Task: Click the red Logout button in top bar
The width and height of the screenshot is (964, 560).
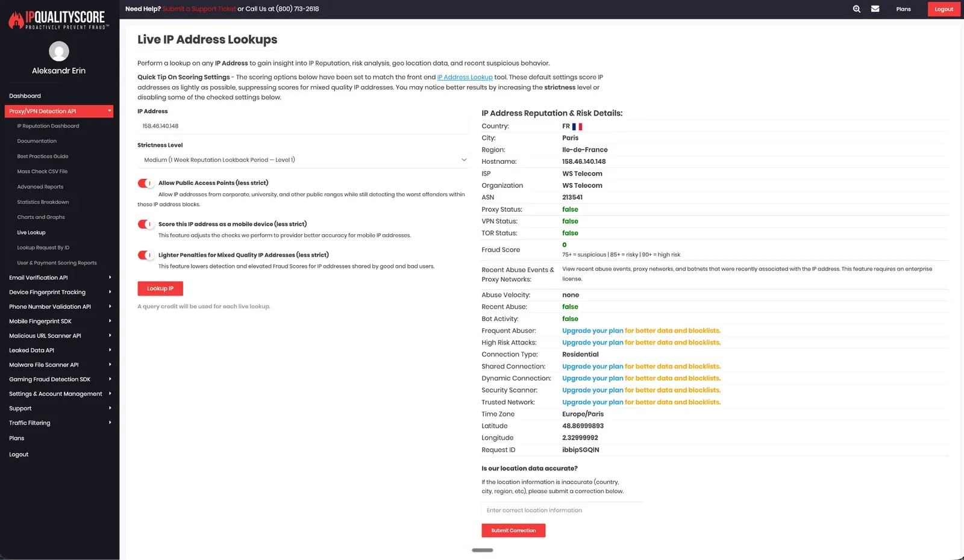Action: [944, 9]
